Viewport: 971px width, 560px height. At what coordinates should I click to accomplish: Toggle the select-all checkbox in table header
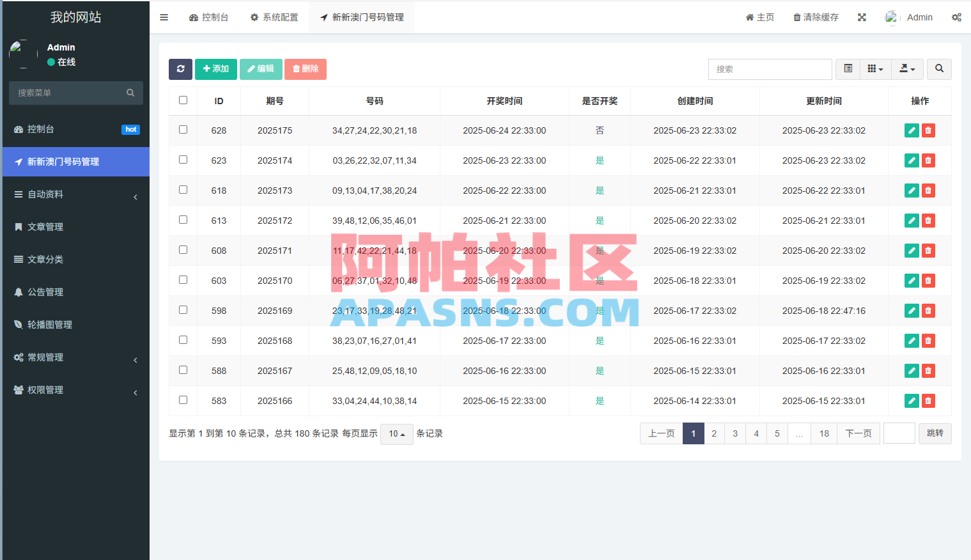(x=183, y=100)
